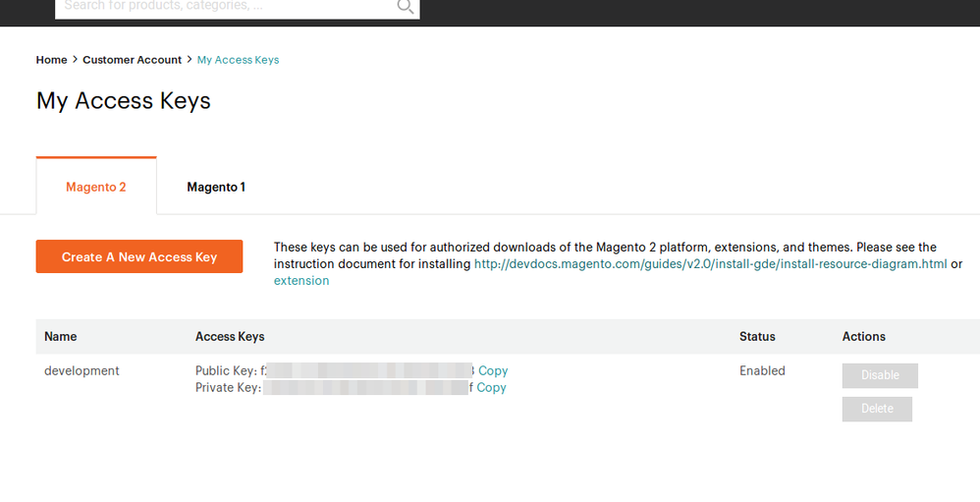Screen dimensions: 980x502
Task: Click the Name column header
Action: [x=61, y=337]
